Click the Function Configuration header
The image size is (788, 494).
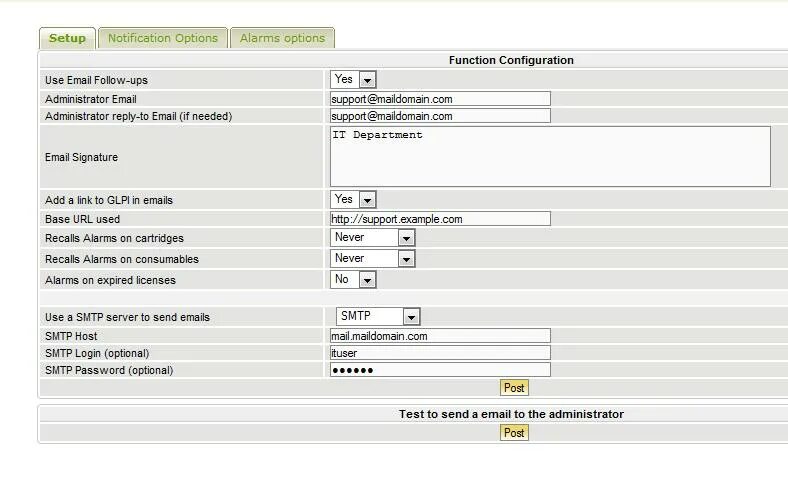pyautogui.click(x=511, y=60)
